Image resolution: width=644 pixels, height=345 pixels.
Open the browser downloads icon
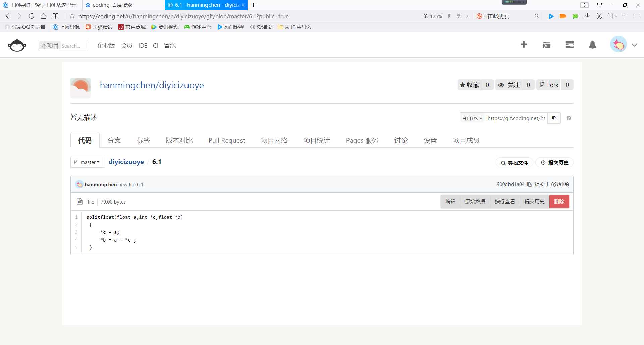[x=587, y=16]
